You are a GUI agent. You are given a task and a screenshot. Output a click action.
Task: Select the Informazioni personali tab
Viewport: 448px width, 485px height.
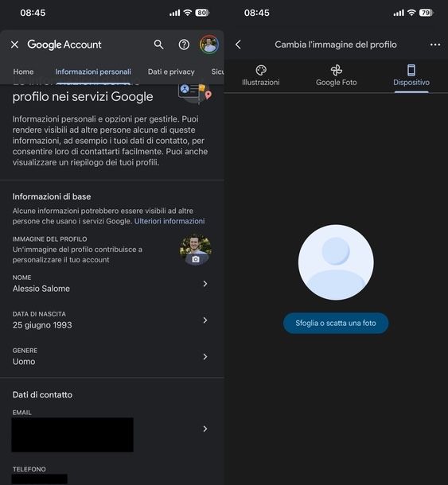(93, 72)
